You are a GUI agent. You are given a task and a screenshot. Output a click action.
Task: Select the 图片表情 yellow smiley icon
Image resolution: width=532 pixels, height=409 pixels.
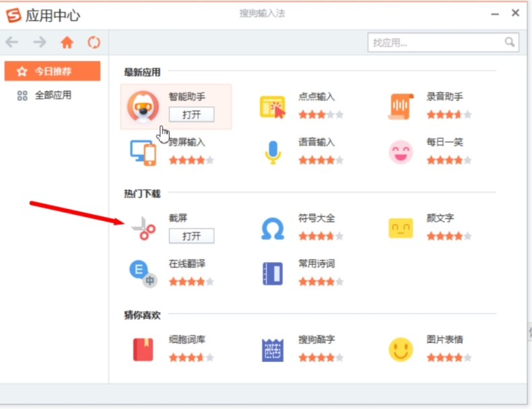click(401, 350)
